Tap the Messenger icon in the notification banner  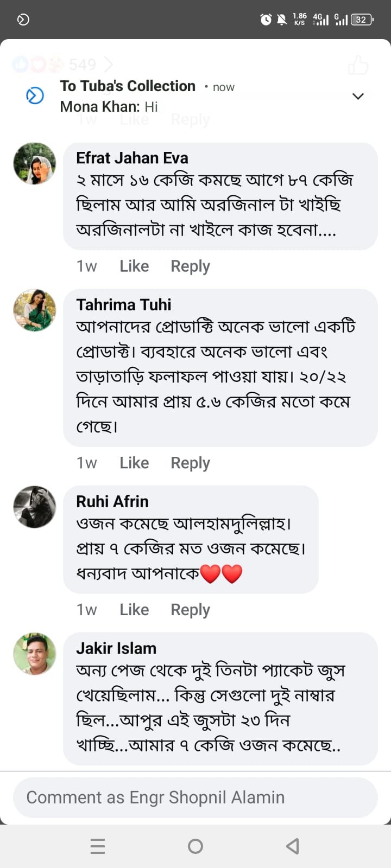pos(35,96)
